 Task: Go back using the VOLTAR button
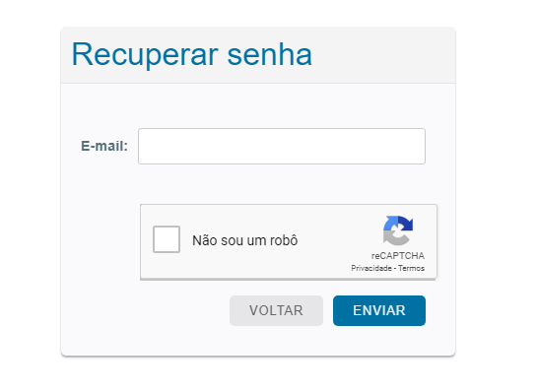pos(276,310)
